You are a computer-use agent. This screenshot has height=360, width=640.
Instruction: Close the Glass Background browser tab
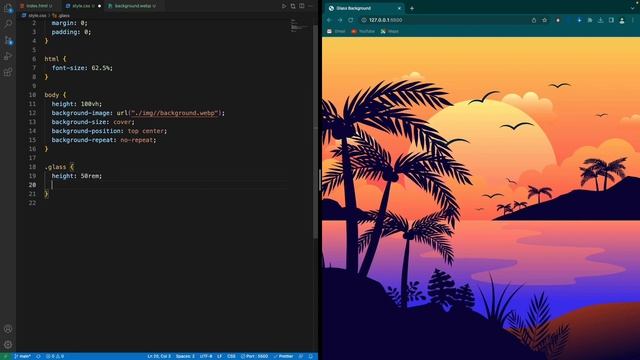pos(399,8)
